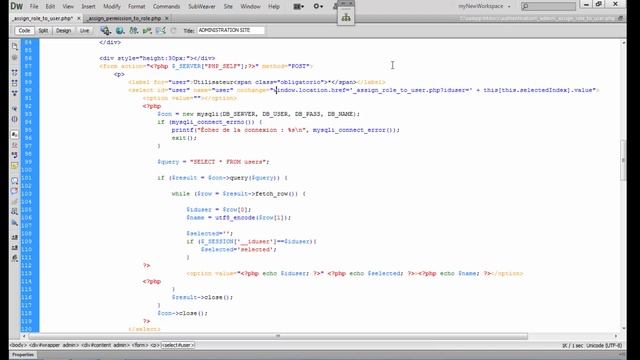Open the Site menu
This screenshot has height=360, width=640.
[228, 7]
